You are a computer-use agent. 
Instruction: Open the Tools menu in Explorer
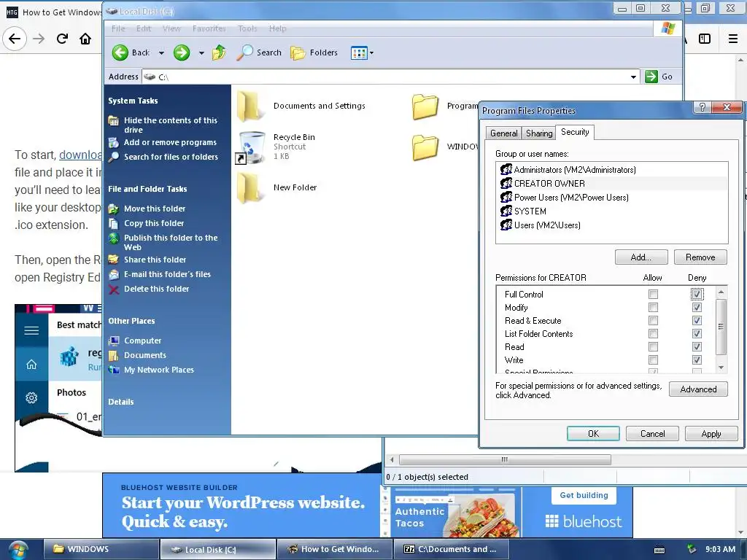point(248,28)
